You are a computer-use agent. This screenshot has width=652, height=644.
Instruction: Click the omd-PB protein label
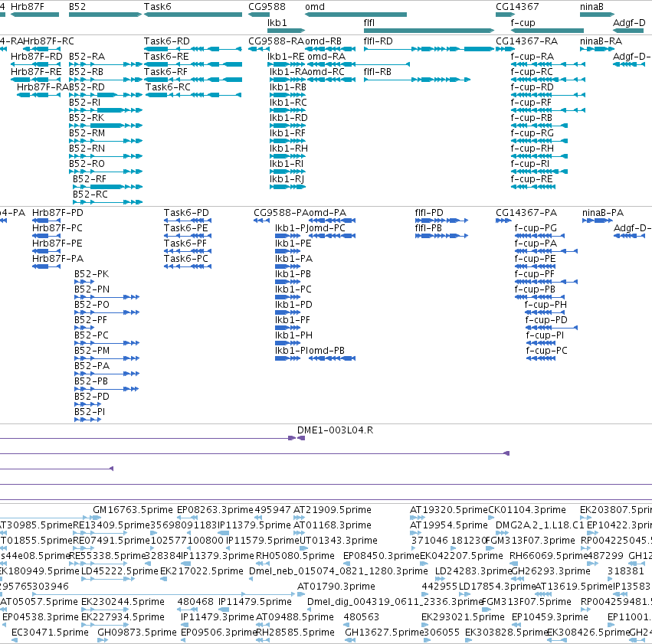pyautogui.click(x=326, y=351)
